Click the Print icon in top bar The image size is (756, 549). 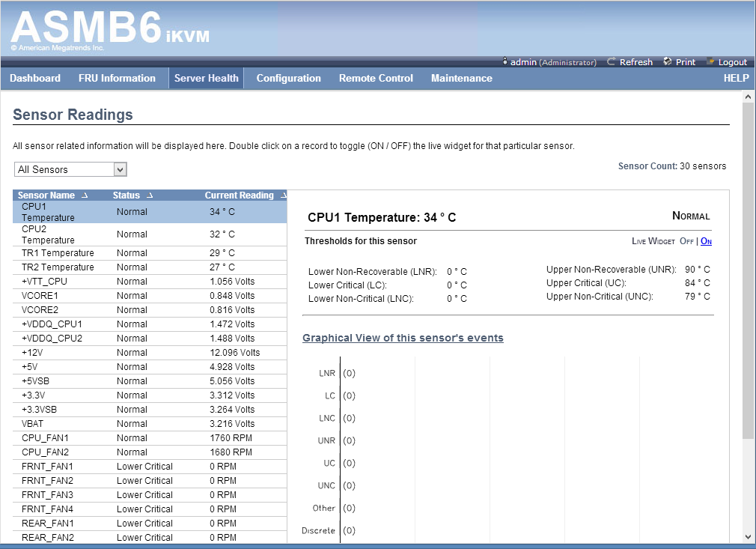[x=667, y=61]
